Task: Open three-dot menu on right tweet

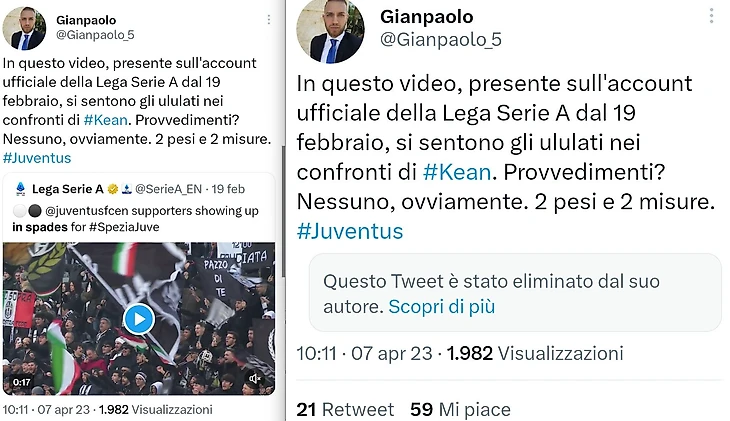Action: tap(711, 16)
